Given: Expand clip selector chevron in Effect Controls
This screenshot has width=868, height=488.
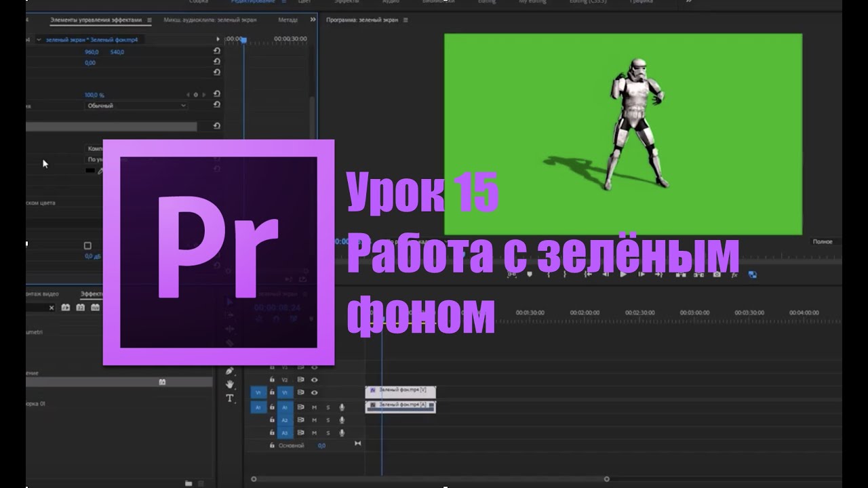Looking at the screenshot, I should tap(39, 40).
